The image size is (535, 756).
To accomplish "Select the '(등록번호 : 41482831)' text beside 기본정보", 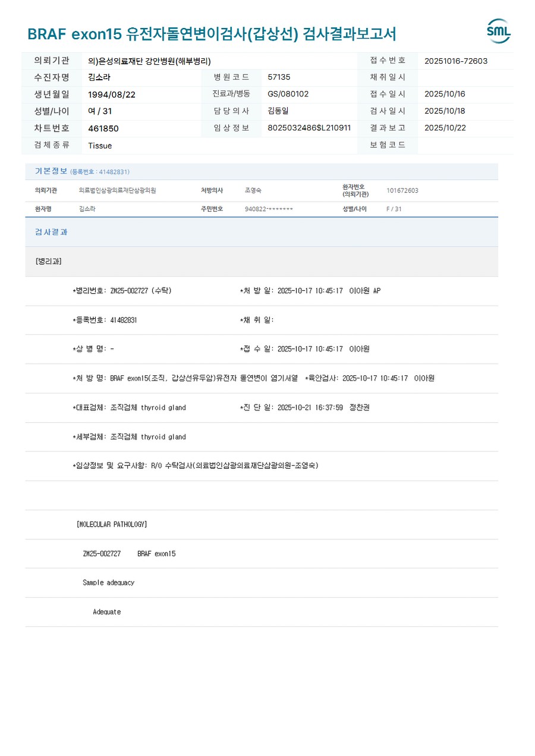I will coord(100,172).
